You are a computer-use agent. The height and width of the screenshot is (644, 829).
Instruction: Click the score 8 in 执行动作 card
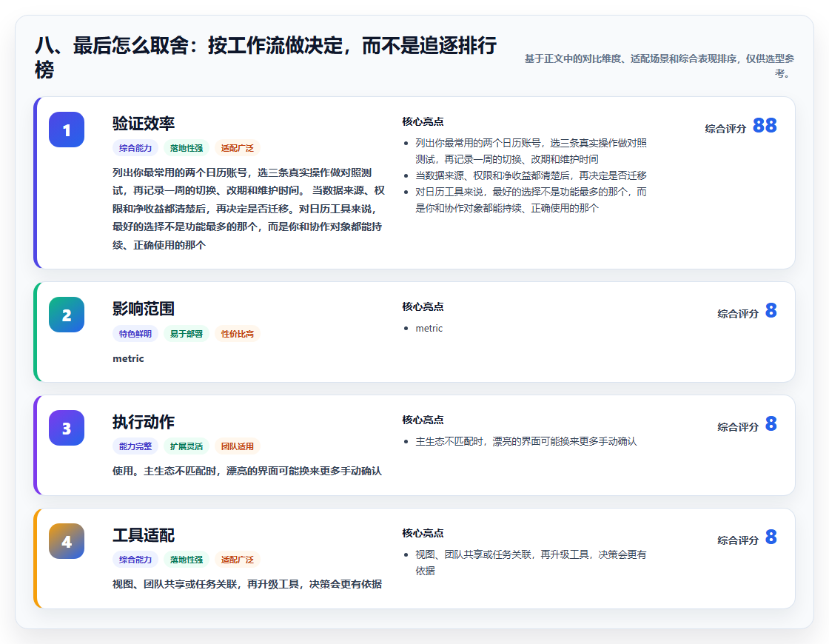[771, 423]
